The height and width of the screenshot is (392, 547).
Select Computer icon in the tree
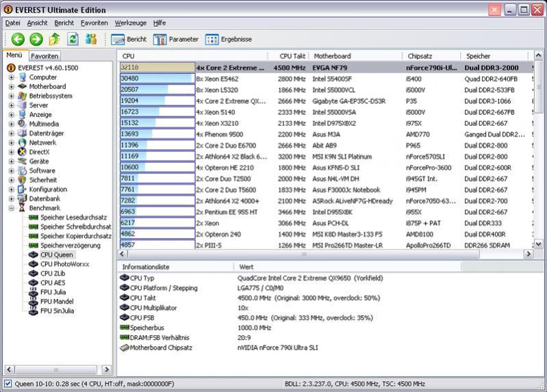[23, 77]
